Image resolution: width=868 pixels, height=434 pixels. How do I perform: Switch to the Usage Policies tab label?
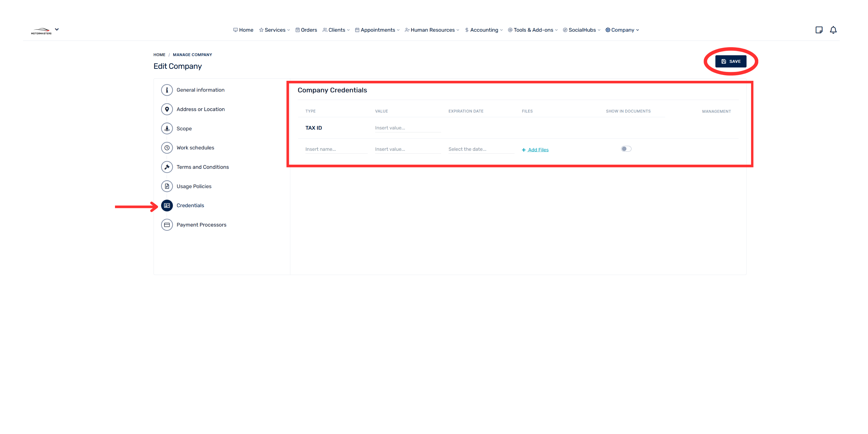click(x=194, y=186)
